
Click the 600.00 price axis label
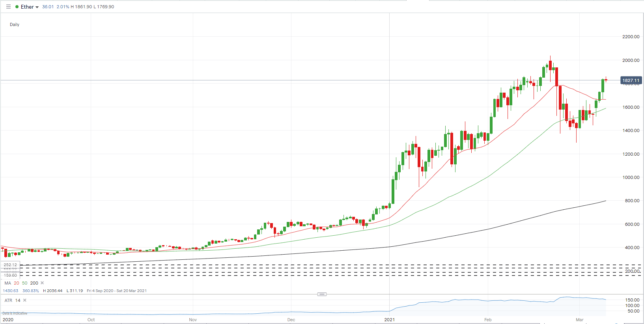(x=632, y=224)
